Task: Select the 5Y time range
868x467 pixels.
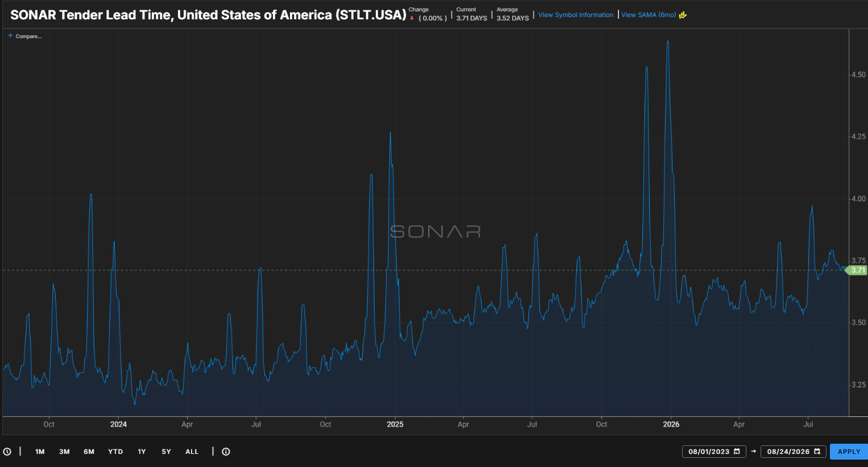Action: (x=166, y=452)
